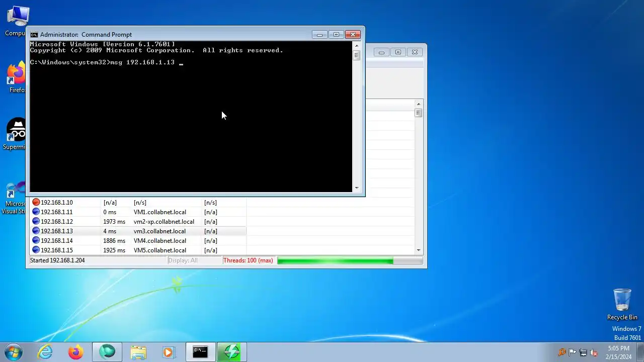Click the blue status icon for 192.168.1.11
Image resolution: width=644 pixels, height=362 pixels.
pos(36,212)
